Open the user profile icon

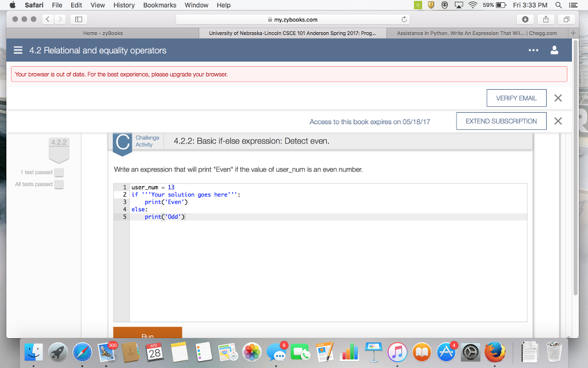[554, 51]
